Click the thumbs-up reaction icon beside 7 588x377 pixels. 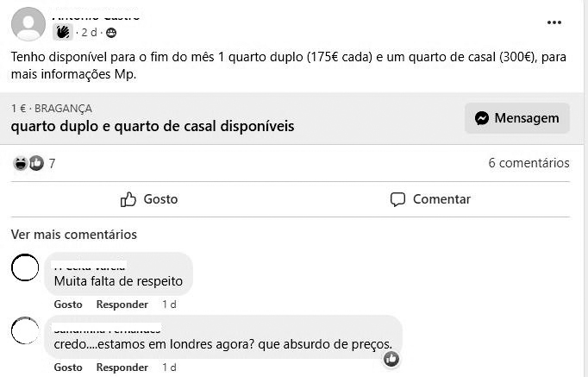click(36, 163)
